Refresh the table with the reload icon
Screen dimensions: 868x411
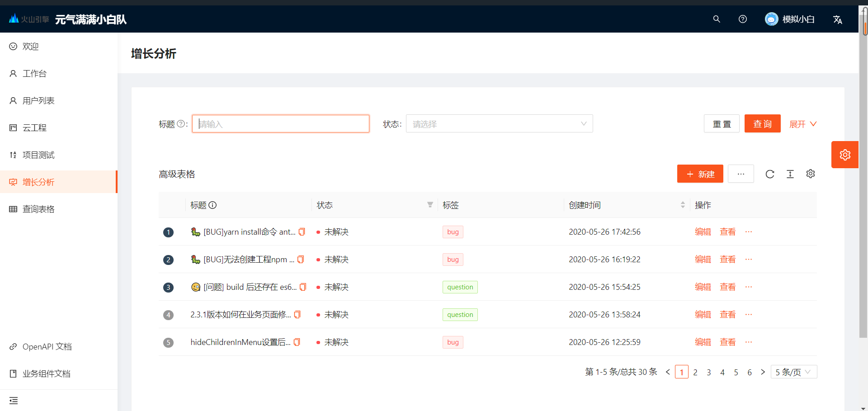tap(770, 174)
